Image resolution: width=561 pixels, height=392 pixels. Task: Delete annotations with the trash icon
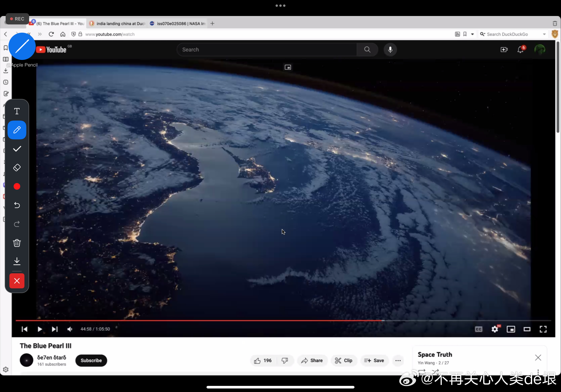pyautogui.click(x=17, y=243)
